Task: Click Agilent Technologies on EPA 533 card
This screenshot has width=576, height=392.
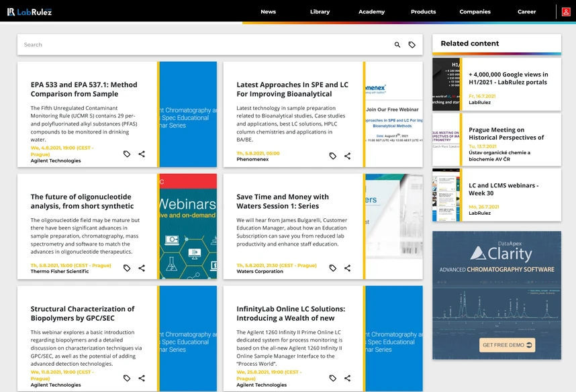Action: [x=56, y=161]
